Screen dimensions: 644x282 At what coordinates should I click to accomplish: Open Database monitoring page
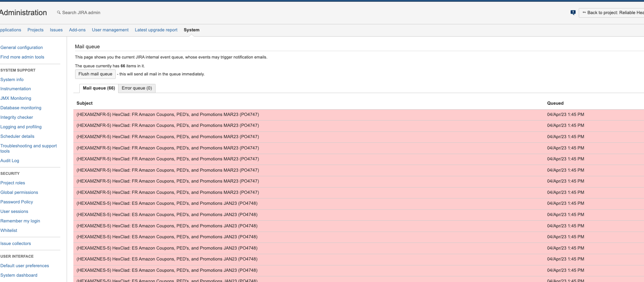point(21,108)
